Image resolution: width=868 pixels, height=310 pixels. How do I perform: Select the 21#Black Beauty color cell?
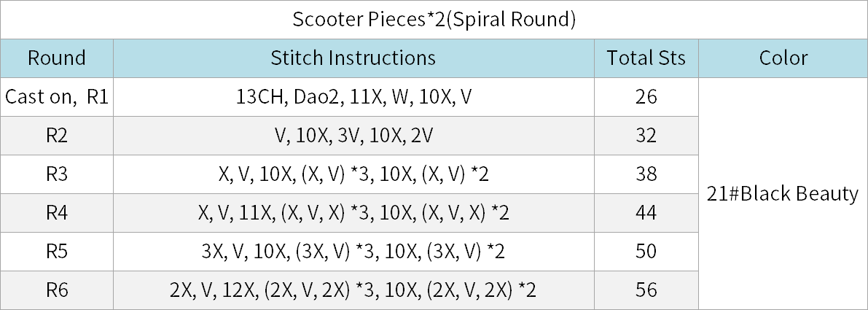783,193
